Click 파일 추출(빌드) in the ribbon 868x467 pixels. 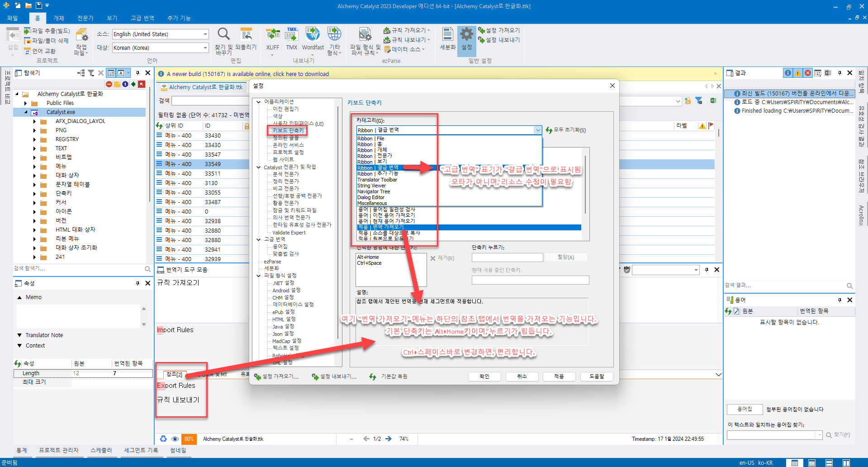47,31
